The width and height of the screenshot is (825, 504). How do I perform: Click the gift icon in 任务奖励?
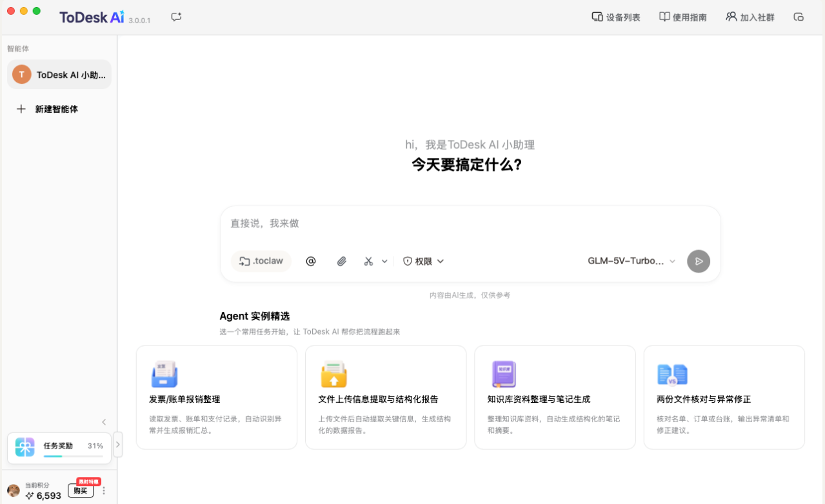point(25,447)
